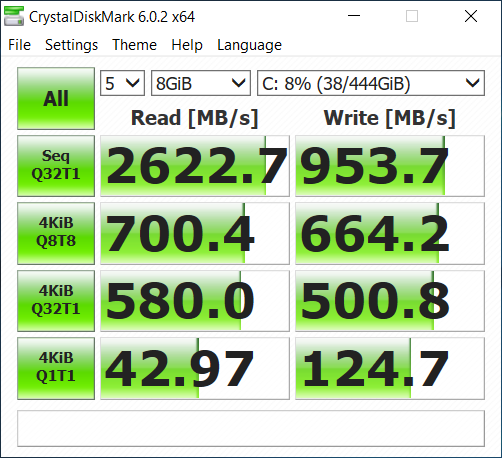Click the Read [MB/s] column header
This screenshot has width=502, height=458.
[195, 118]
